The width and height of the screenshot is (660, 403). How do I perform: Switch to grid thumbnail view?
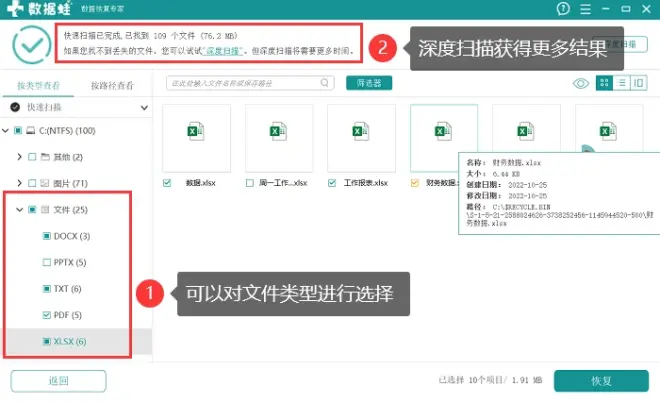[x=604, y=83]
